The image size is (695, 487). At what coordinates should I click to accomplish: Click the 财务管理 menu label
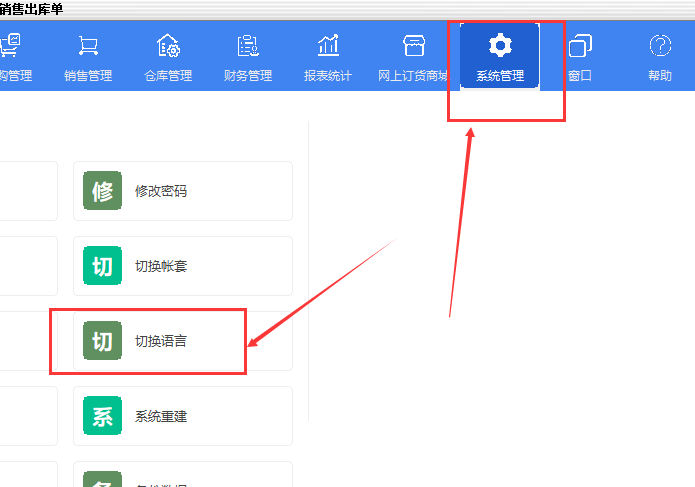pyautogui.click(x=248, y=76)
